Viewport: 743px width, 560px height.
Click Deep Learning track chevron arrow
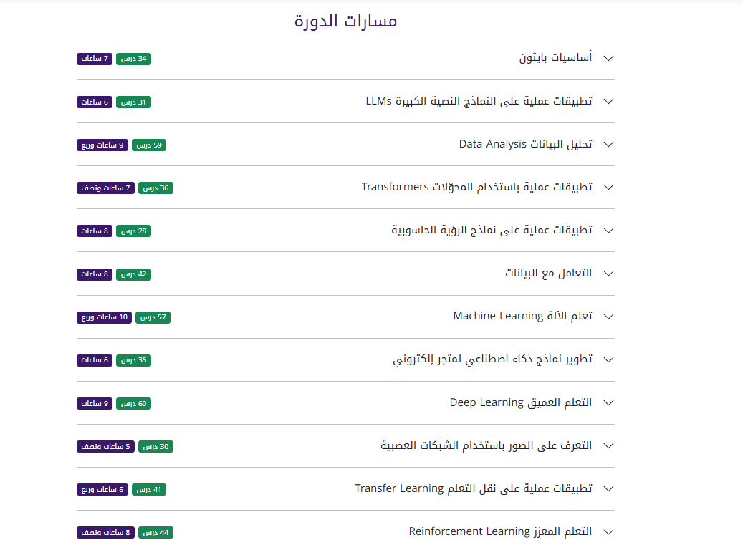[x=609, y=402]
